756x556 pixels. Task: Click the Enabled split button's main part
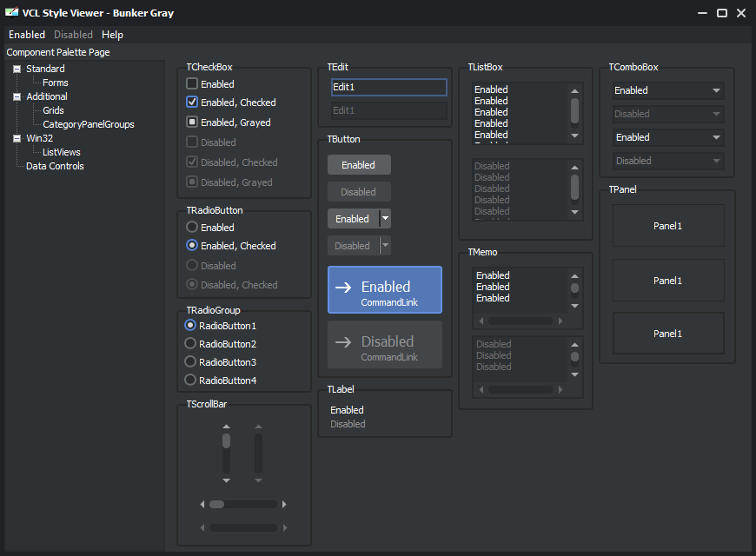click(x=354, y=219)
